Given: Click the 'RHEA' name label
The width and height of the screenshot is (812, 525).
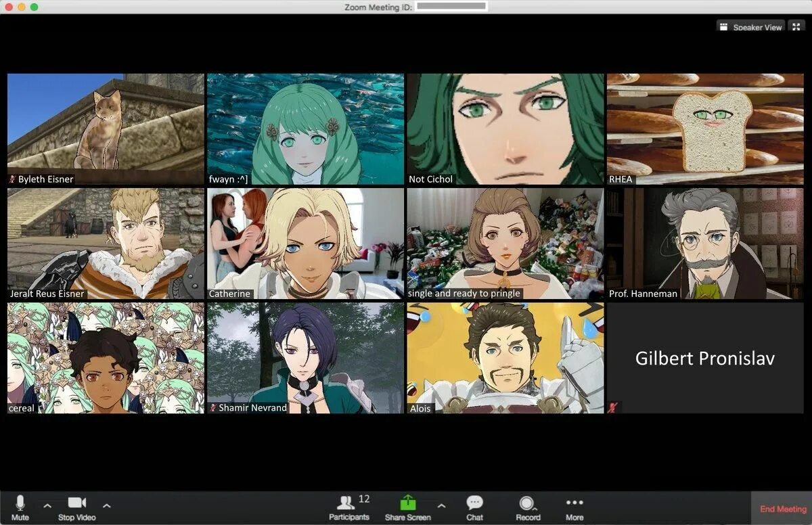Looking at the screenshot, I should point(621,179).
